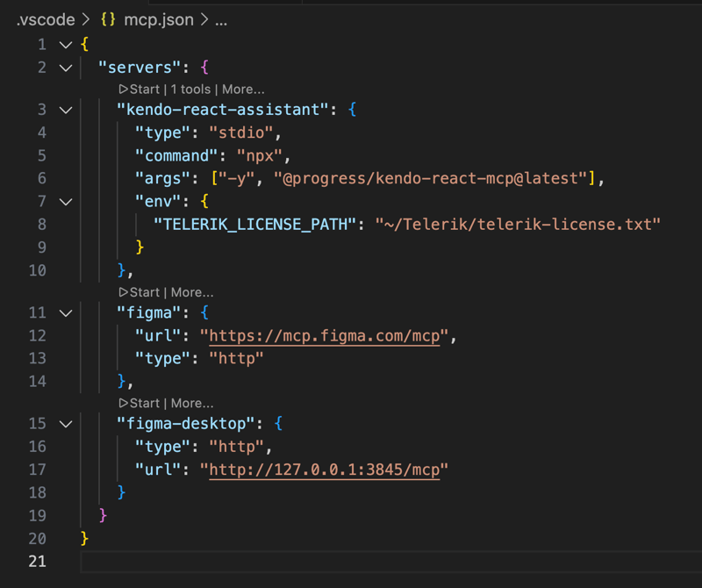
Task: Click the http://127.0.0.1:3845/mcp link
Action: pyautogui.click(x=325, y=470)
